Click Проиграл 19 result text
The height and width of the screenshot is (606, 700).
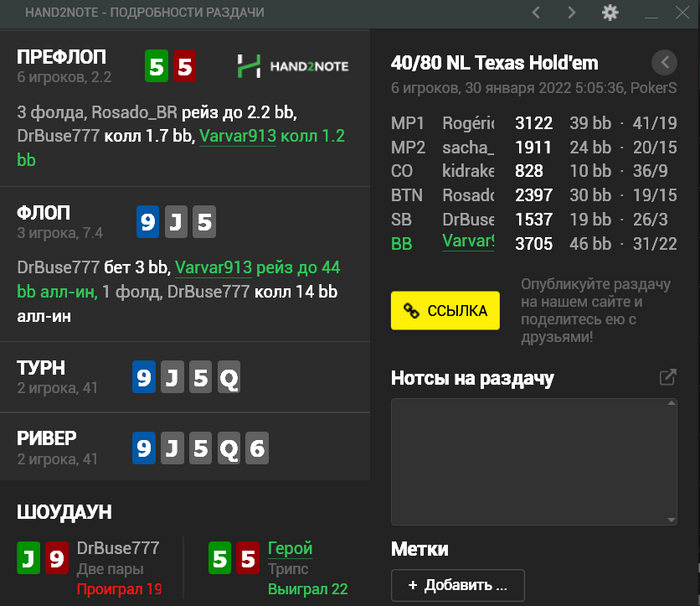(119, 589)
